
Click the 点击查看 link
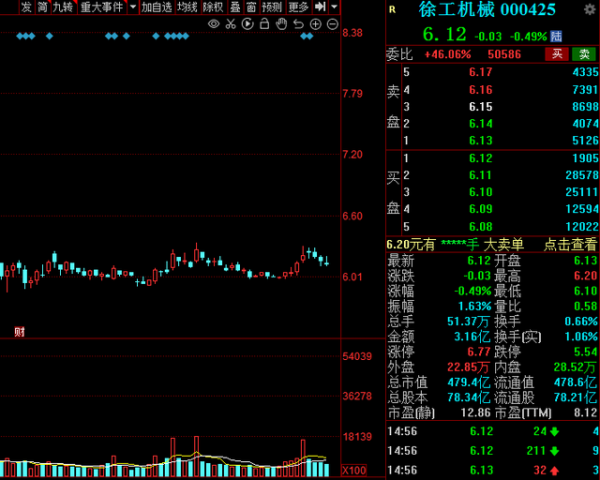pos(570,244)
